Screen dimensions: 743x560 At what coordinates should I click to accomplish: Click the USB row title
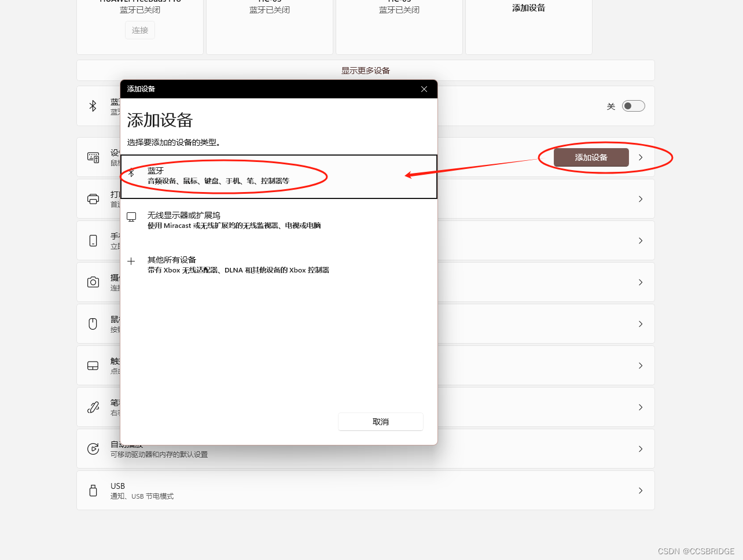coord(118,486)
